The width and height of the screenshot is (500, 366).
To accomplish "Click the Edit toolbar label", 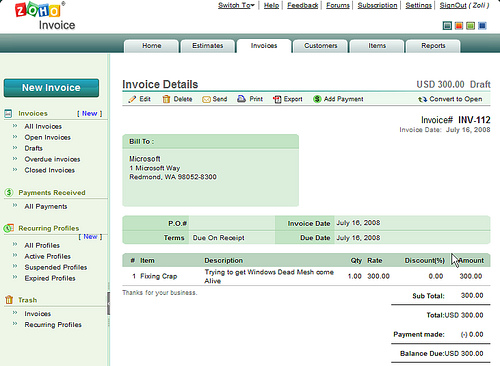I will click(145, 99).
